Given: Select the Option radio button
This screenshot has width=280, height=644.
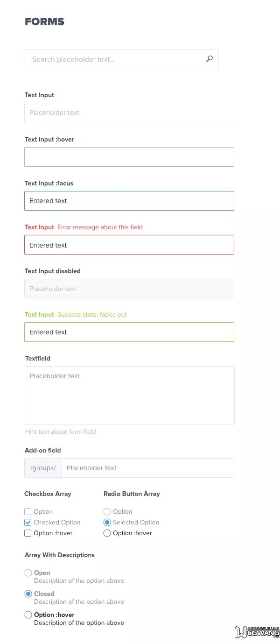Looking at the screenshot, I should (x=107, y=512).
